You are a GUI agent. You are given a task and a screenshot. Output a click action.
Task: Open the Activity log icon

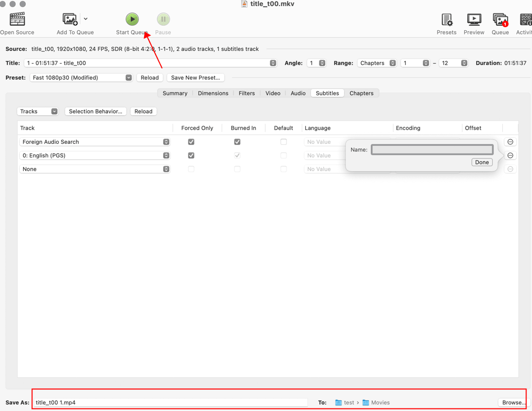pyautogui.click(x=525, y=20)
